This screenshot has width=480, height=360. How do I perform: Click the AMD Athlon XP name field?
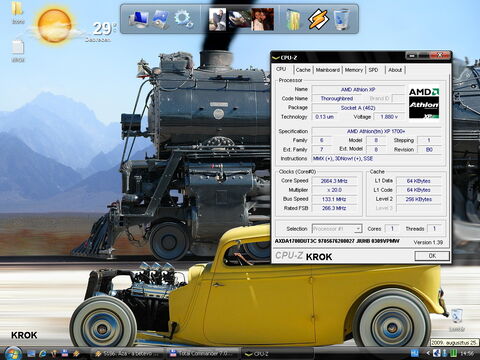[358, 89]
